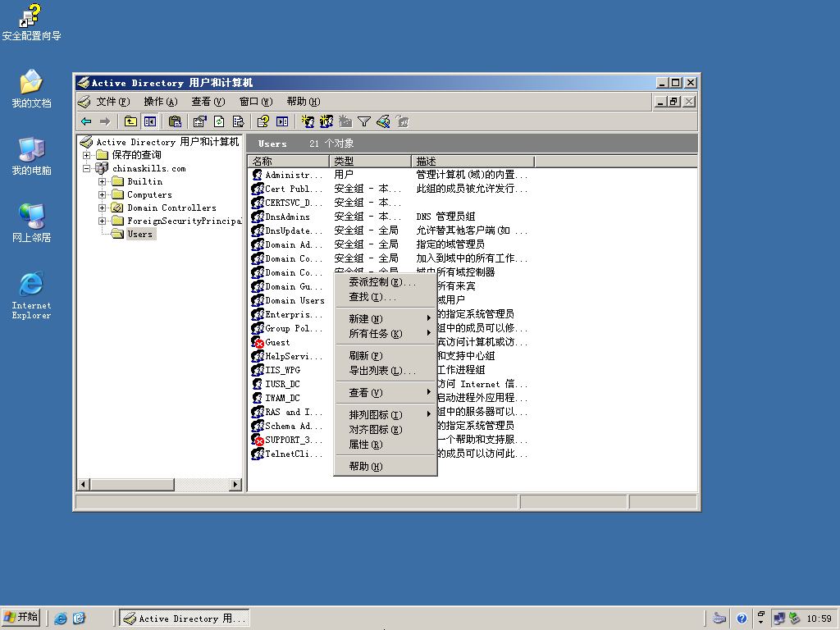Image resolution: width=840 pixels, height=630 pixels.
Task: Select the IIS_WPG group in the list
Action: click(276, 370)
